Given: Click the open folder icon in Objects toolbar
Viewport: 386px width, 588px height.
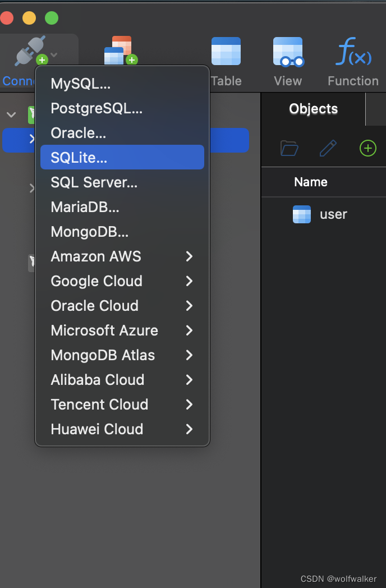Looking at the screenshot, I should 289,148.
